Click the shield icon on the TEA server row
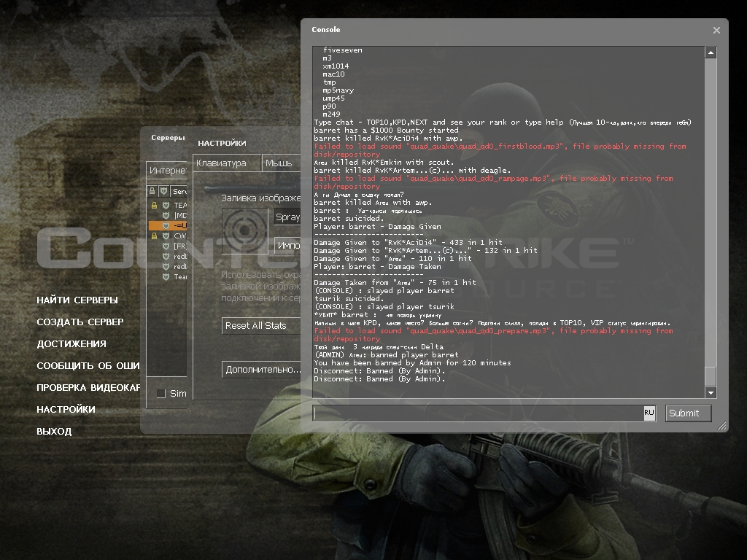Image resolution: width=747 pixels, height=560 pixels. pos(166,205)
